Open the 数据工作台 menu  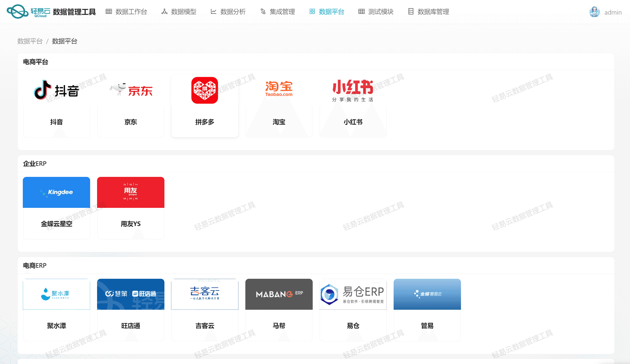[x=126, y=12]
